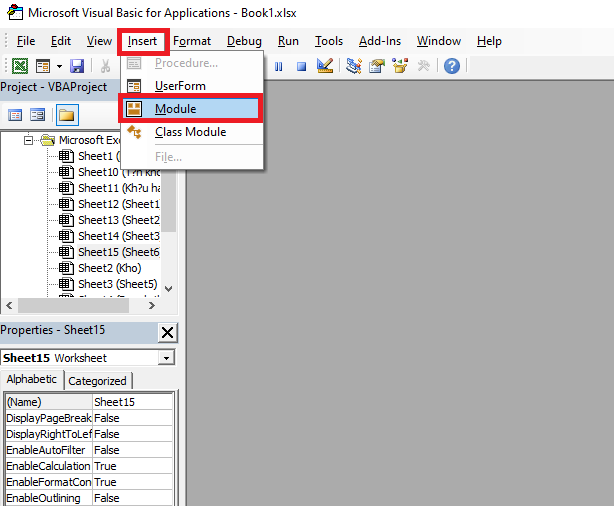This screenshot has width=614, height=506.
Task: Click the project tree scroll-down arrow
Action: (169, 289)
